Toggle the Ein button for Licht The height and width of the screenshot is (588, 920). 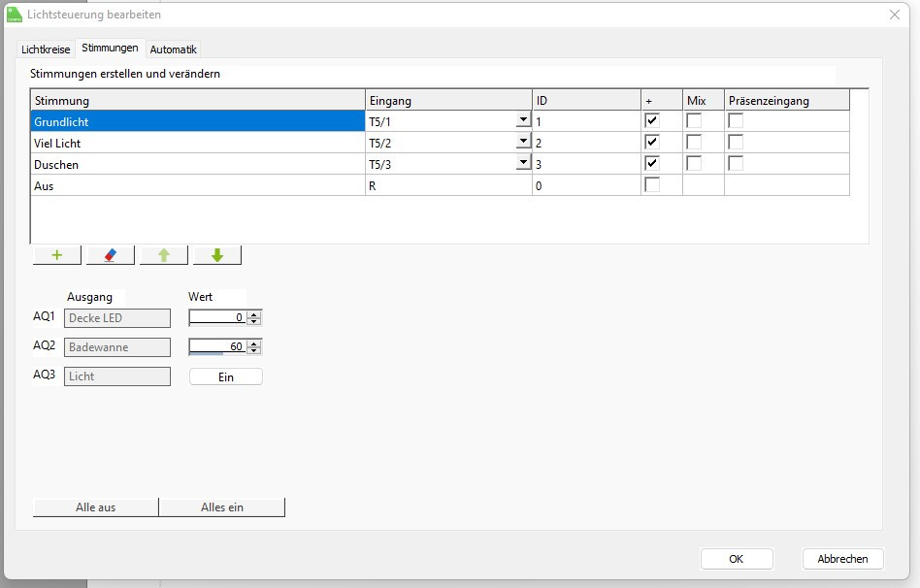click(x=225, y=376)
